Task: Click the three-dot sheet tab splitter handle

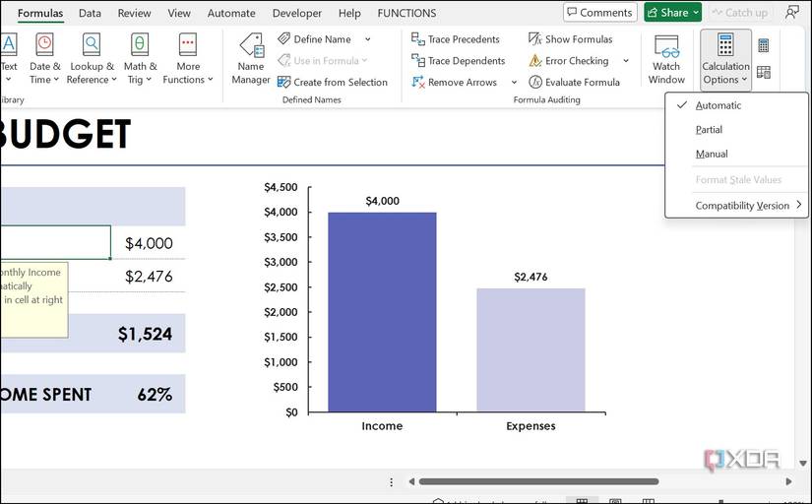Action: (x=391, y=482)
